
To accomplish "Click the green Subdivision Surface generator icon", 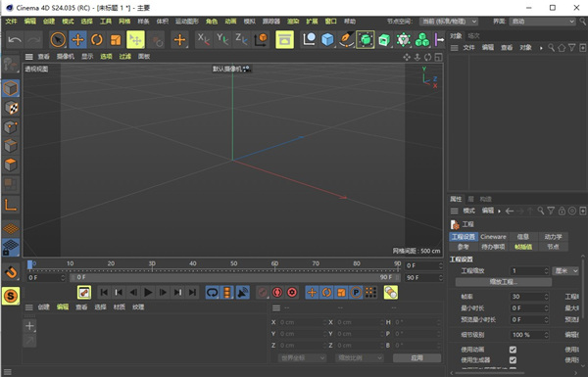I will pyautogui.click(x=366, y=40).
